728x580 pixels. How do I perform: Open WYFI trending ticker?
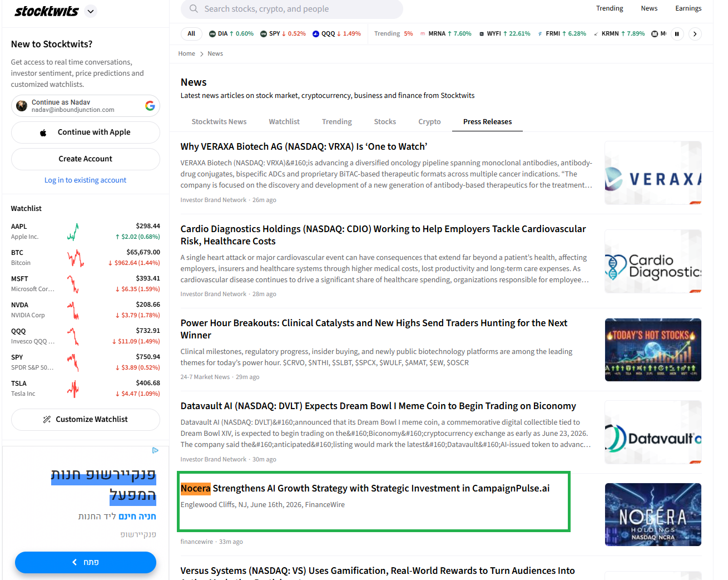[x=504, y=34]
